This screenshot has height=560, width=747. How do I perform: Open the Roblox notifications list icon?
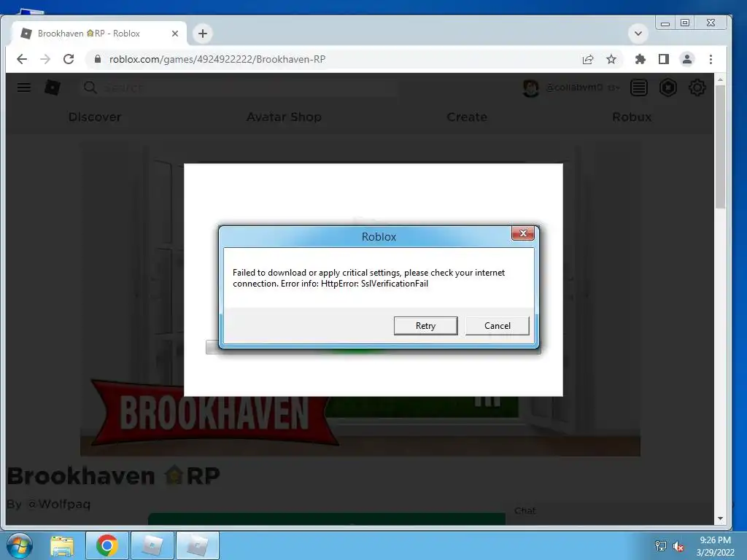pyautogui.click(x=639, y=87)
